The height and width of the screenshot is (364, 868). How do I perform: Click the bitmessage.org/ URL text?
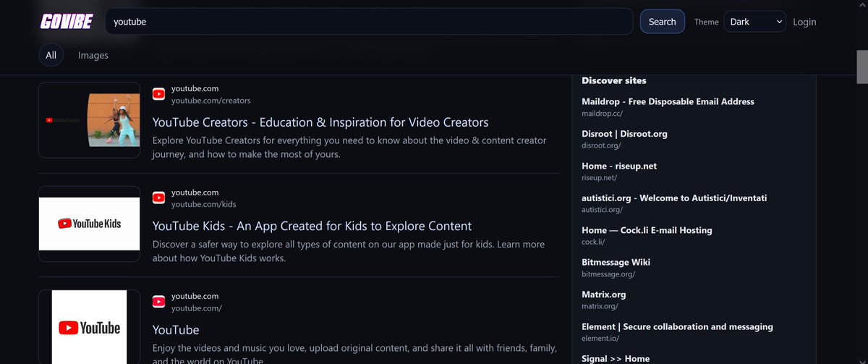click(608, 274)
